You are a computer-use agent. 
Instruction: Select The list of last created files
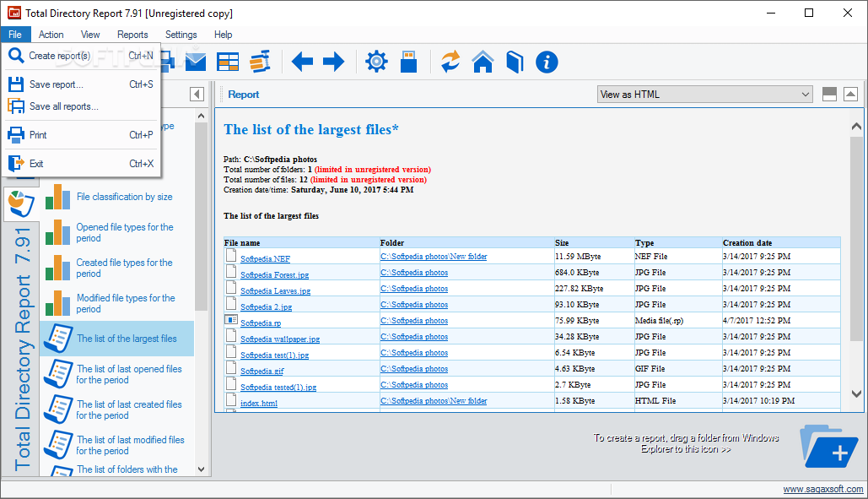point(116,410)
